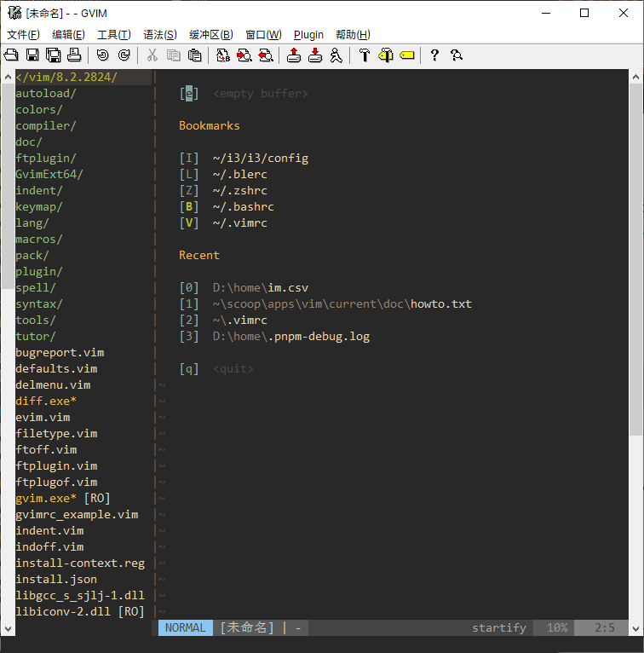Click the Copy toolbar icon
The image size is (644, 653).
(x=174, y=55)
